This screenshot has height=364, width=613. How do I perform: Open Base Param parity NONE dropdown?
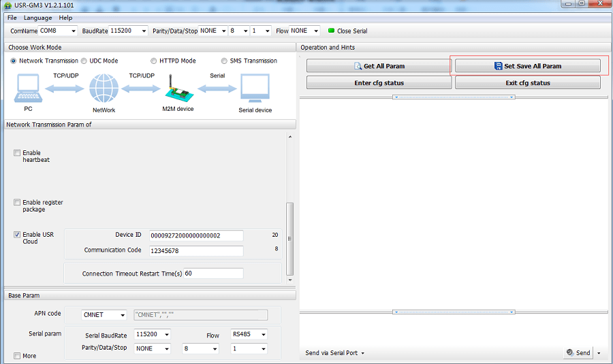pos(167,348)
